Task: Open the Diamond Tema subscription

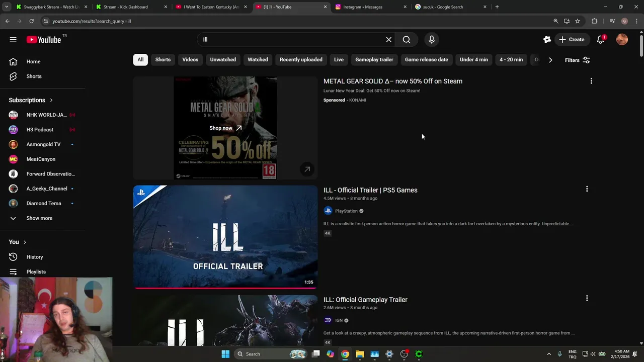Action: (x=42, y=203)
